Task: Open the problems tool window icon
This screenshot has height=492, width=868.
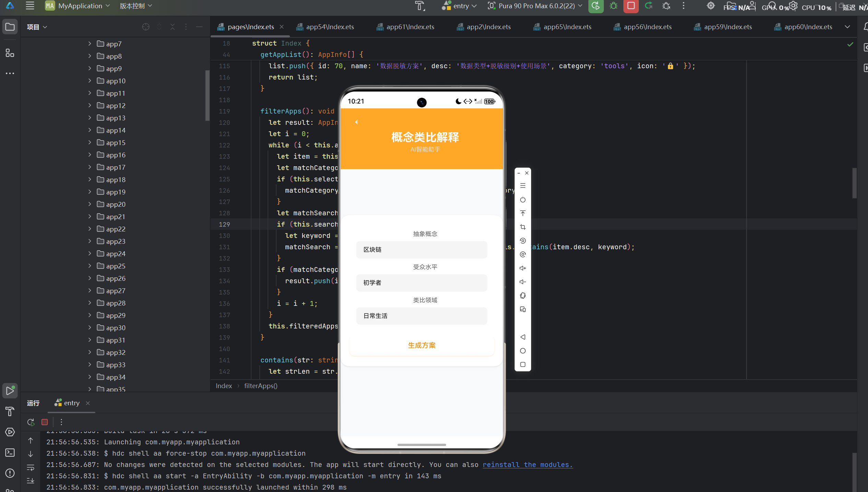Action: coord(10,473)
